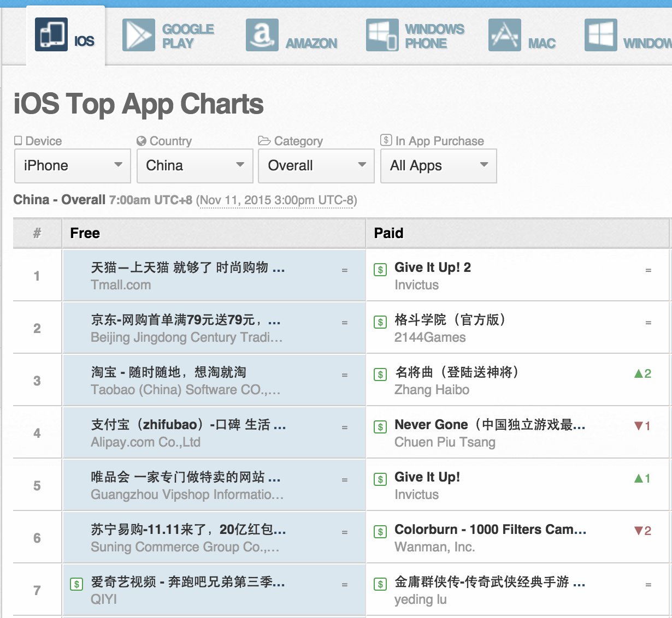
Task: Click the in-app purchase badge beside 爱奇艺视频
Action: click(x=76, y=584)
